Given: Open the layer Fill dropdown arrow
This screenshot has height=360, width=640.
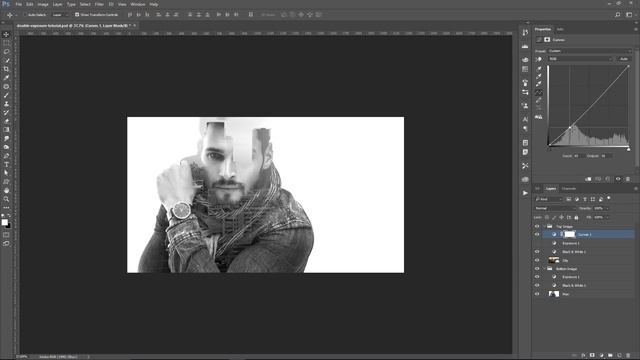Looking at the screenshot, I should click(607, 217).
